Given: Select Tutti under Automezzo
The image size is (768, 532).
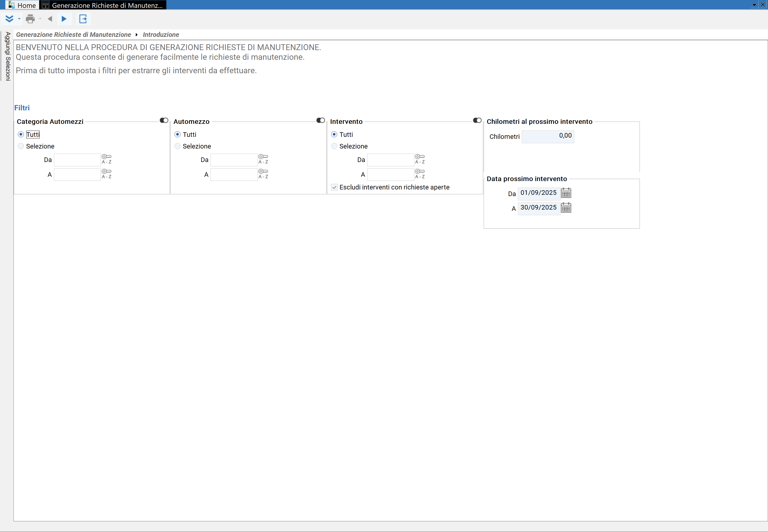Looking at the screenshot, I should coord(185,134).
